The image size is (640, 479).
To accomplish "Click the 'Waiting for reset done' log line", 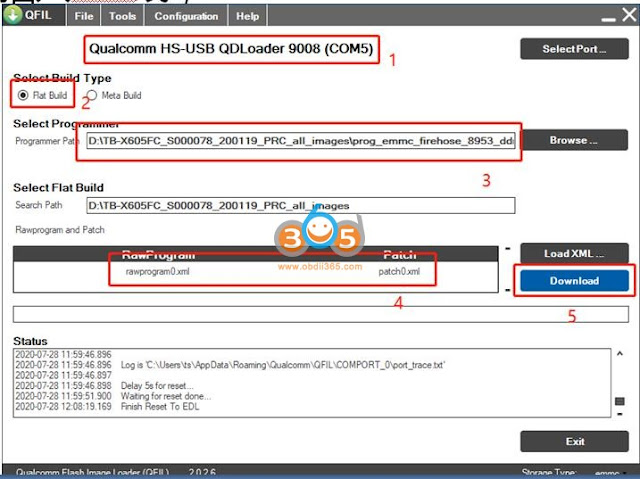I will coord(166,396).
